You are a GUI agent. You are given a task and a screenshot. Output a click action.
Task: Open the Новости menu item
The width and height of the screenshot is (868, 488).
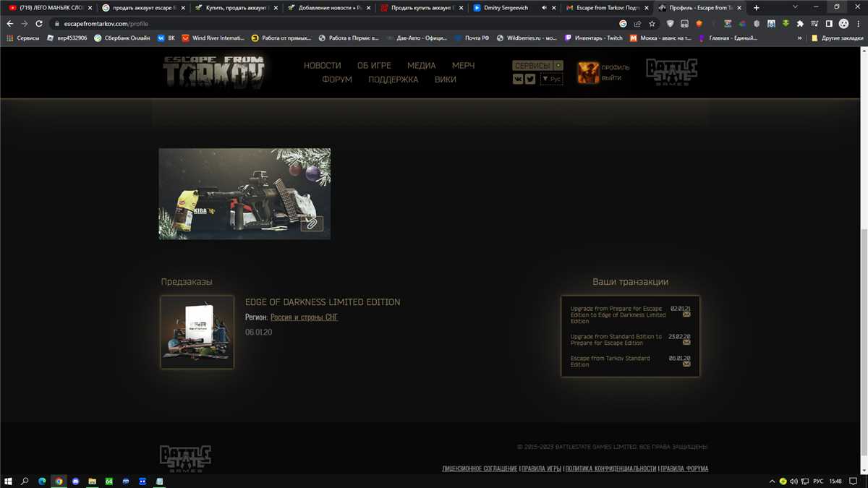point(322,66)
